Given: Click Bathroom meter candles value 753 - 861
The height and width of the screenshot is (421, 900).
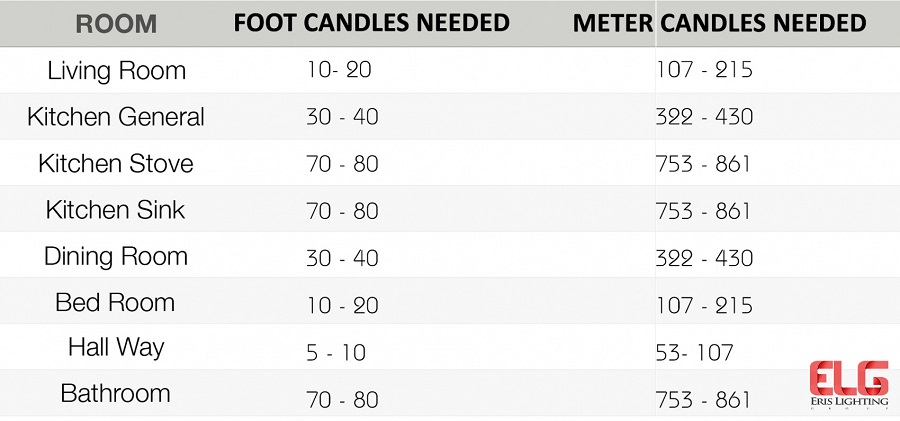Looking at the screenshot, I should [x=704, y=400].
